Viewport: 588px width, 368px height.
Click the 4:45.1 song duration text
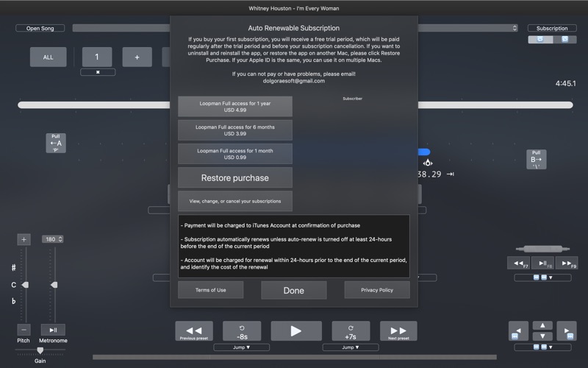tap(565, 83)
